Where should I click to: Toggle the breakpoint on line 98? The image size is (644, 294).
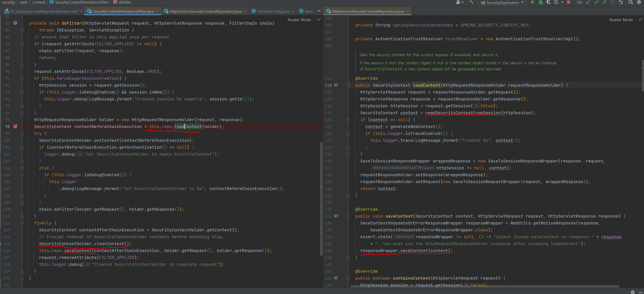pyautogui.click(x=15, y=127)
